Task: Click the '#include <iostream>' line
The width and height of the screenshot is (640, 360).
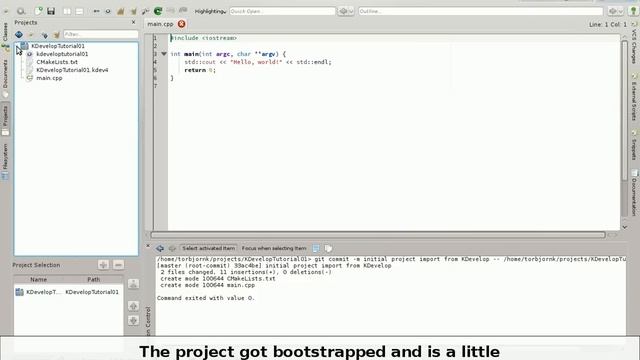Action: [204, 38]
